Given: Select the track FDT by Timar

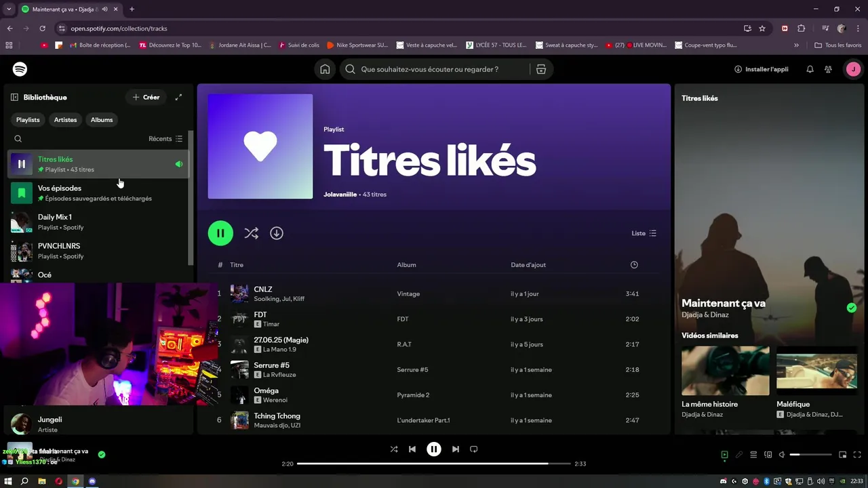Looking at the screenshot, I should (434, 319).
